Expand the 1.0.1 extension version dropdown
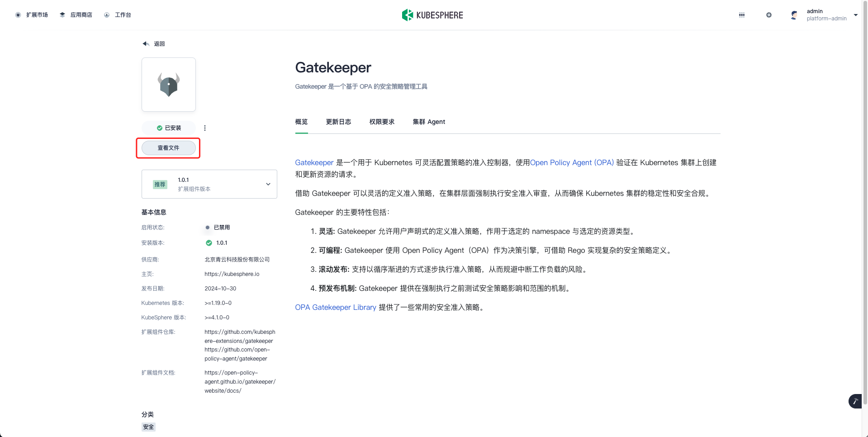 pos(209,184)
